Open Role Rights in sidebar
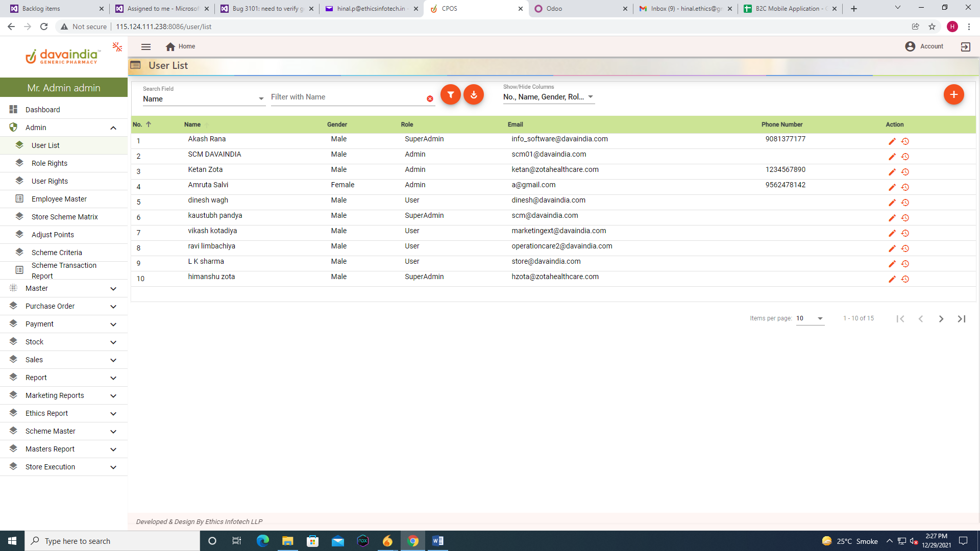This screenshot has width=980, height=551. (x=50, y=163)
